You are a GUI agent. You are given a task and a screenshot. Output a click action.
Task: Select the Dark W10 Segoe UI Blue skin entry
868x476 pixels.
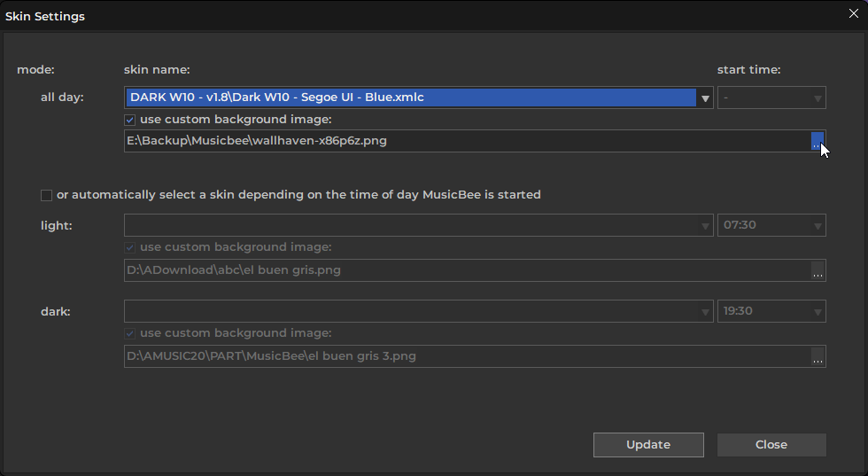[x=411, y=98]
